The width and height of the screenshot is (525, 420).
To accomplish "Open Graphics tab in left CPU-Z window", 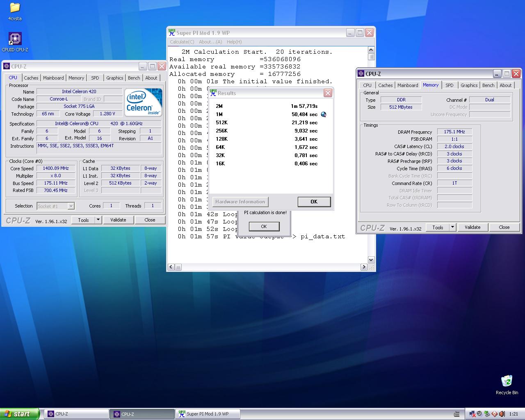I will pyautogui.click(x=114, y=78).
